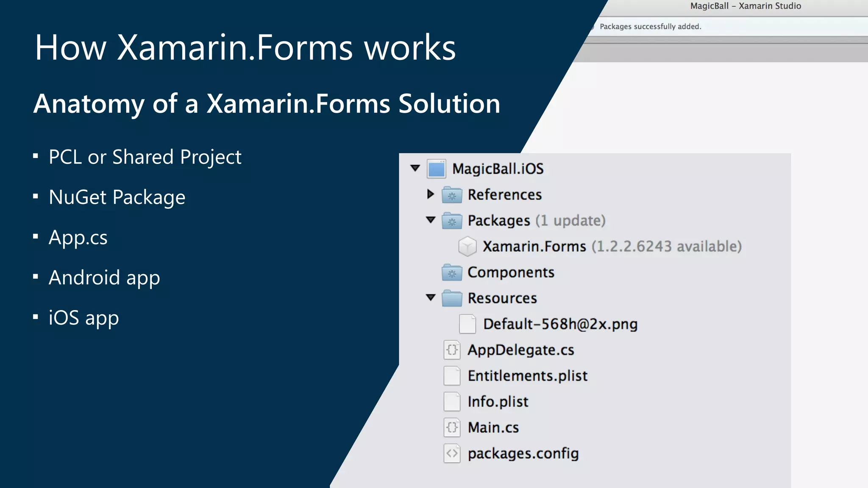Expand the References folder arrow
The image size is (868, 488).
431,194
